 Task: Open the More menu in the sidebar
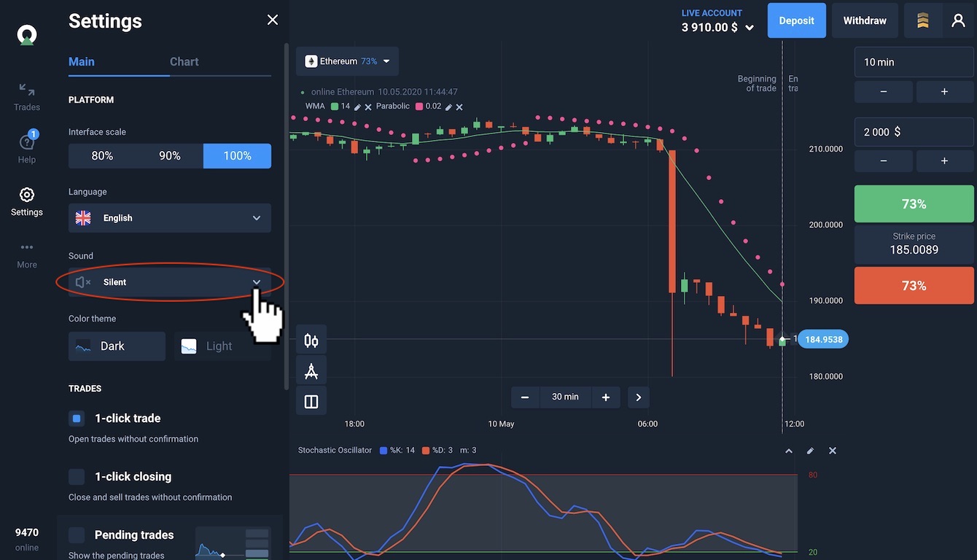tap(27, 254)
